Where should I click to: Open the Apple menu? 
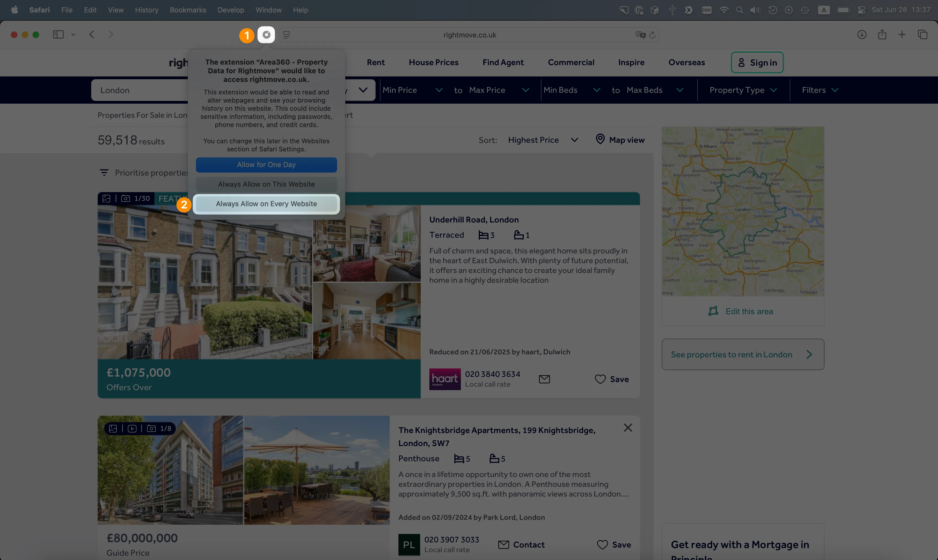point(15,10)
